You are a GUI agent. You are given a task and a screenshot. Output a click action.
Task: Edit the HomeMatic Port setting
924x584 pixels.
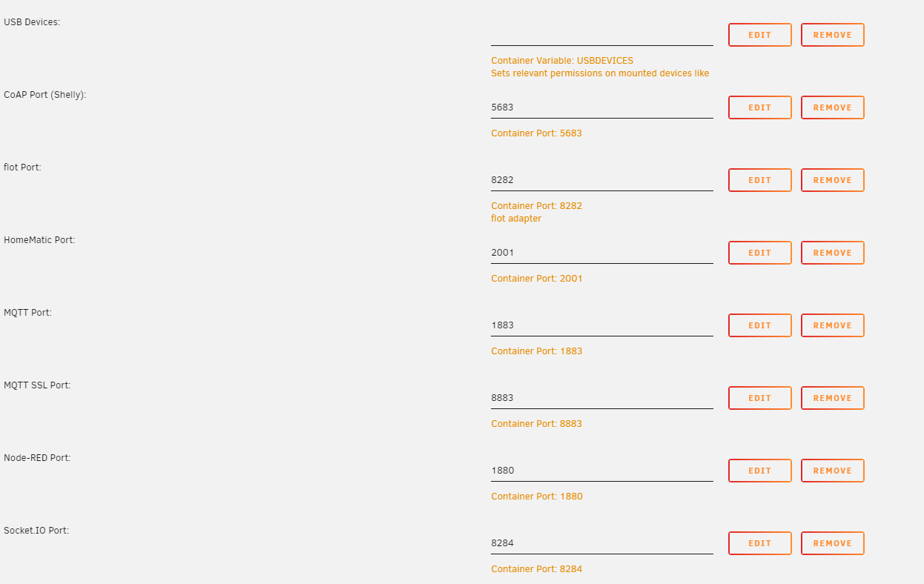(759, 253)
